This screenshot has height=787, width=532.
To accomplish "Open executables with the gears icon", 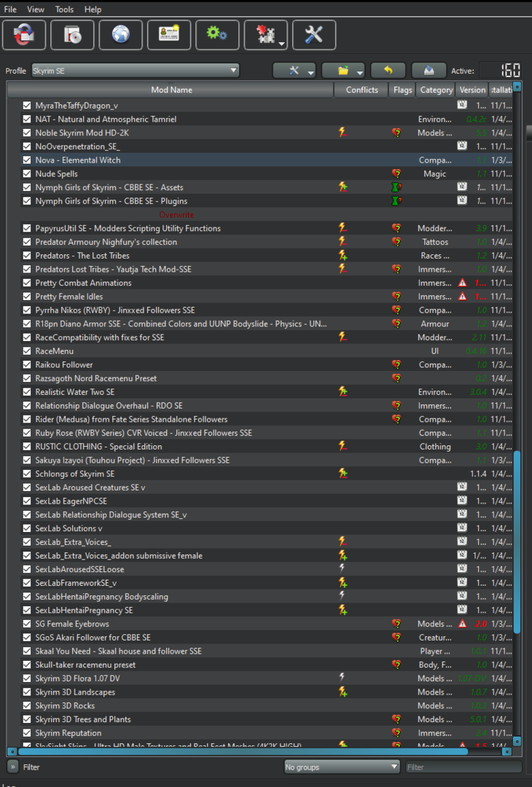I will 217,35.
